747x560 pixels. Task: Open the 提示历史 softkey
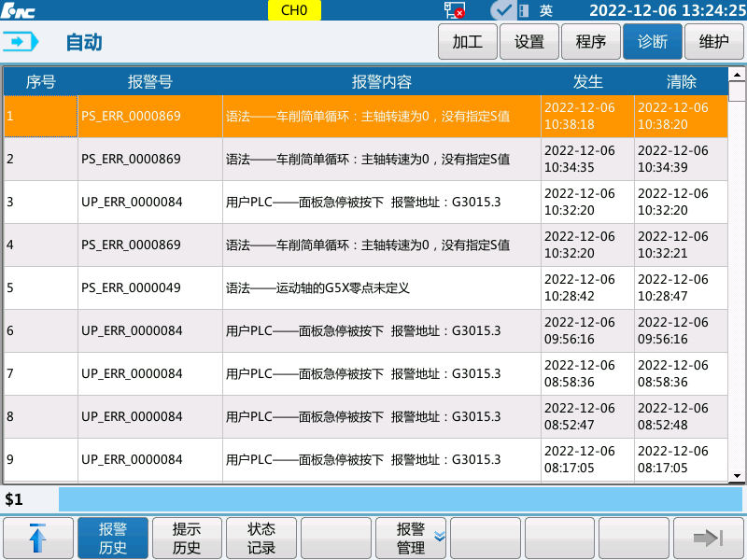point(187,538)
